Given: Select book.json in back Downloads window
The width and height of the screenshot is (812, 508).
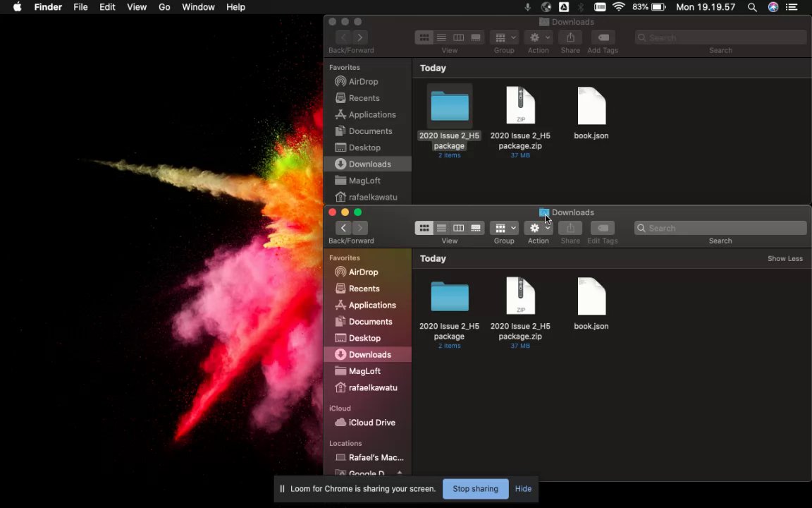Looking at the screenshot, I should click(x=591, y=105).
